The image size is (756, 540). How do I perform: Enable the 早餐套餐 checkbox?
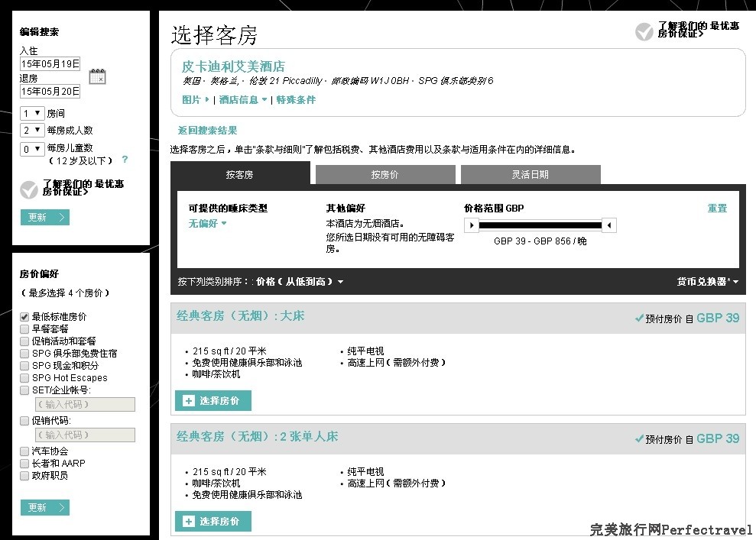point(24,328)
